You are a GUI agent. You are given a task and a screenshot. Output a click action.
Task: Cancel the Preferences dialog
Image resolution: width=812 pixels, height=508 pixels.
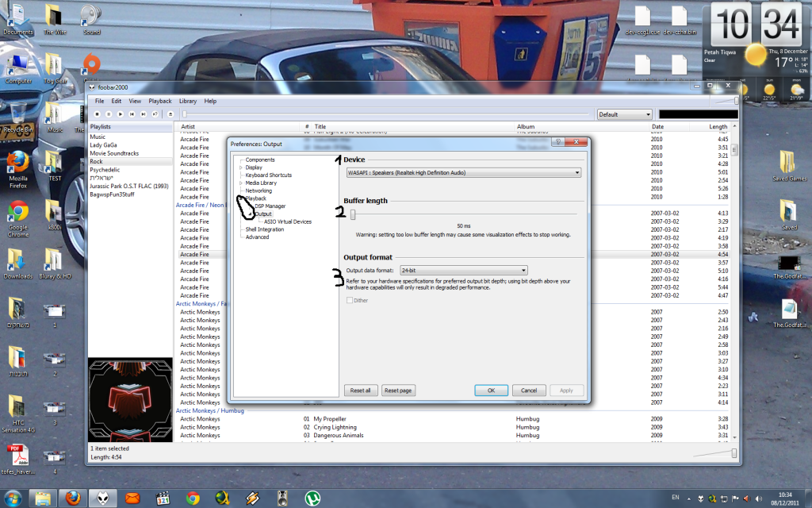[529, 391]
